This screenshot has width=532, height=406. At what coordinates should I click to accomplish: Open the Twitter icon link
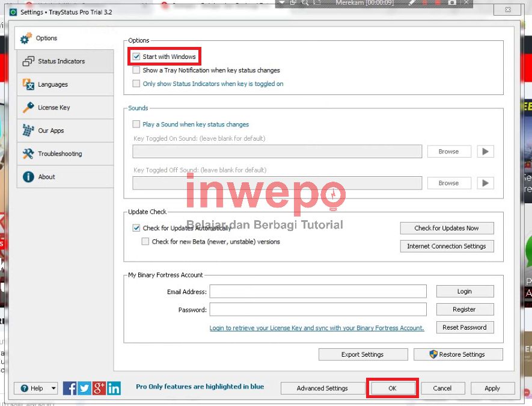coord(85,388)
